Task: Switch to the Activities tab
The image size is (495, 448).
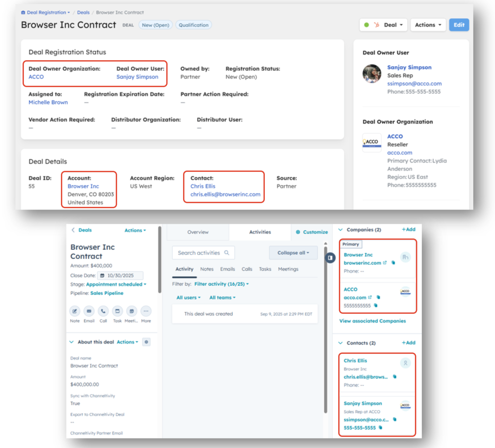Action: click(x=260, y=232)
